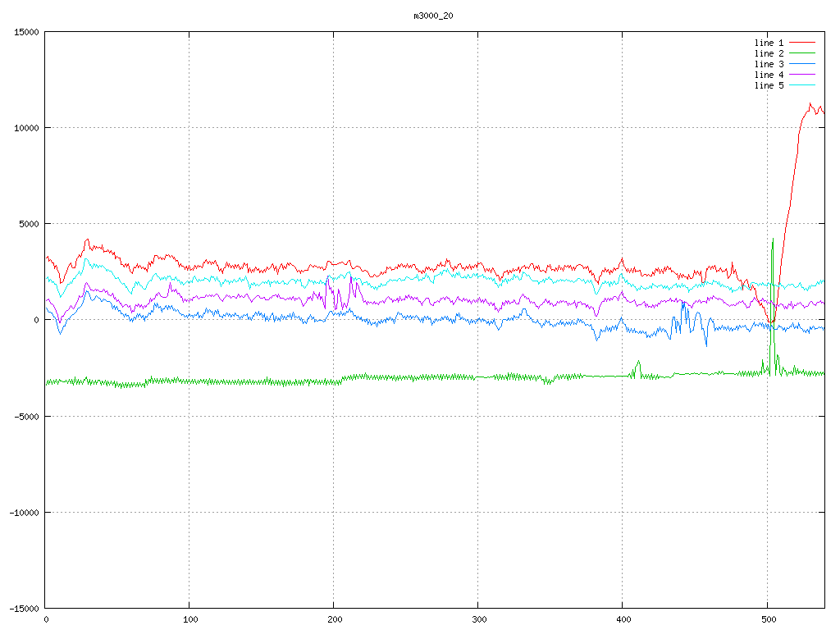
Task: Select the line 5 legend label
Action: [x=769, y=85]
